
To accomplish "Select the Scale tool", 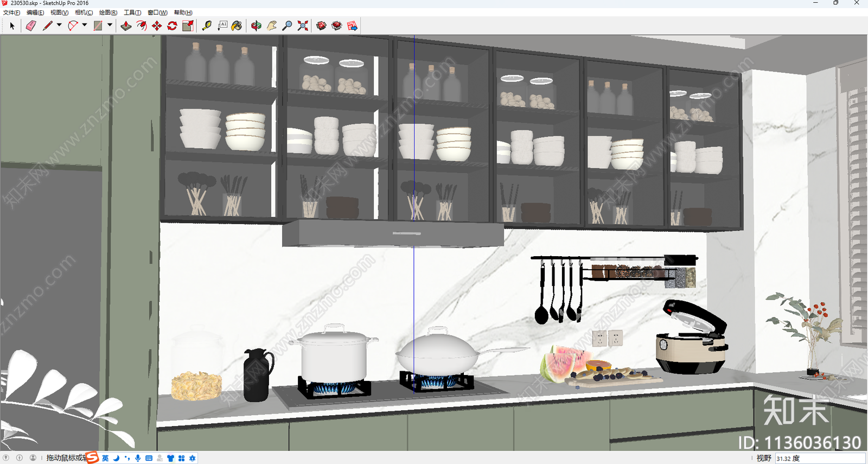I will (x=188, y=26).
